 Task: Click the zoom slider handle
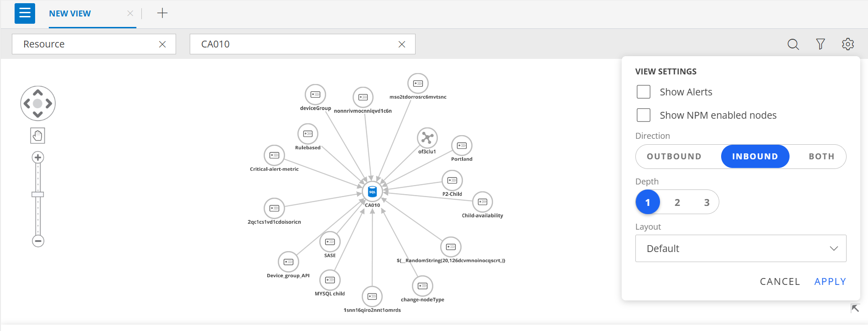(x=38, y=194)
